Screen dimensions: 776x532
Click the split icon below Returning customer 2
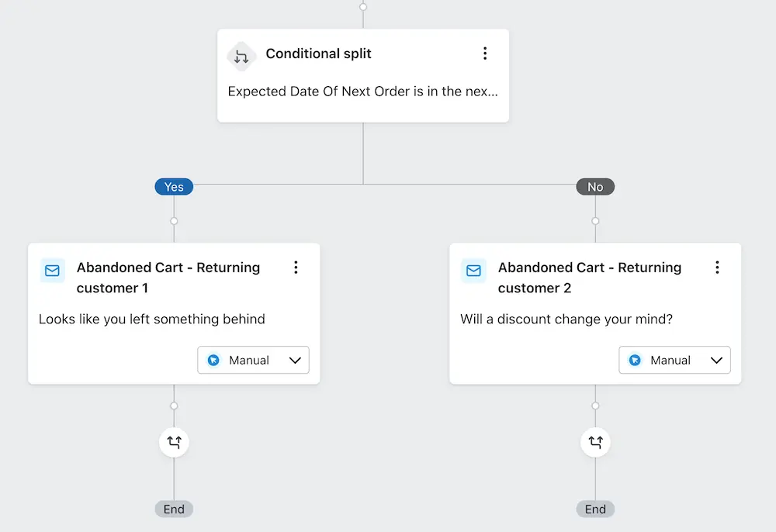pyautogui.click(x=595, y=442)
